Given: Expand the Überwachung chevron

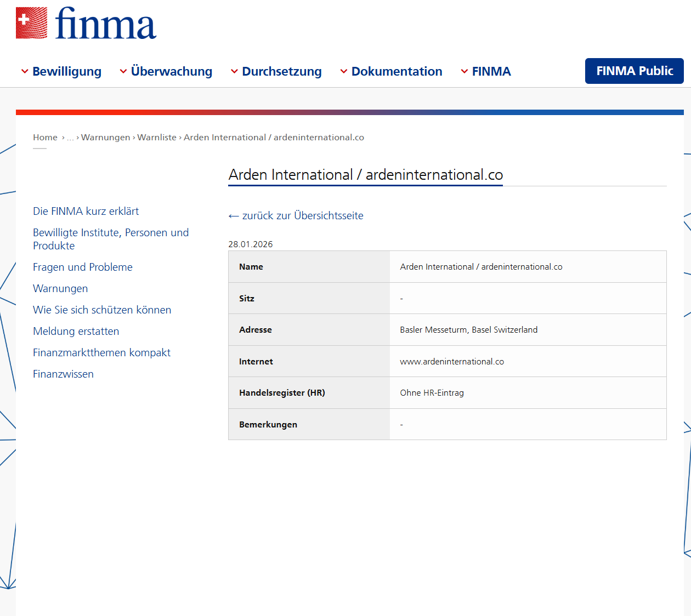Looking at the screenshot, I should [123, 72].
